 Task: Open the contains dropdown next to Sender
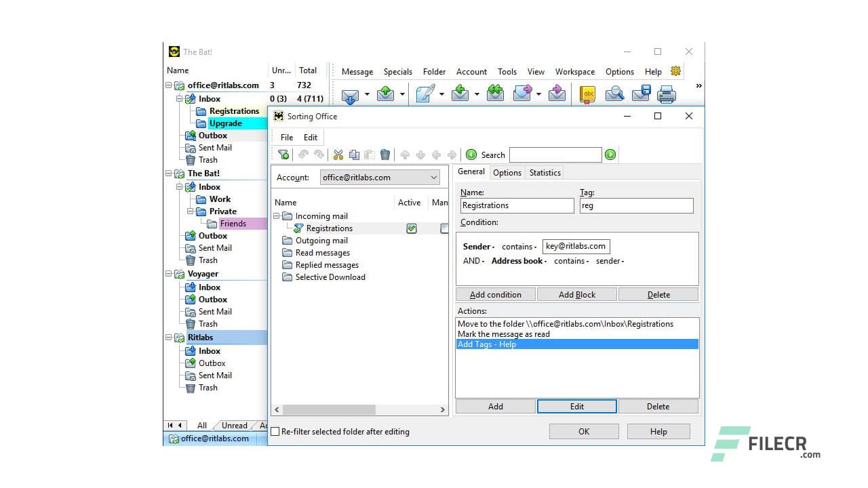518,246
